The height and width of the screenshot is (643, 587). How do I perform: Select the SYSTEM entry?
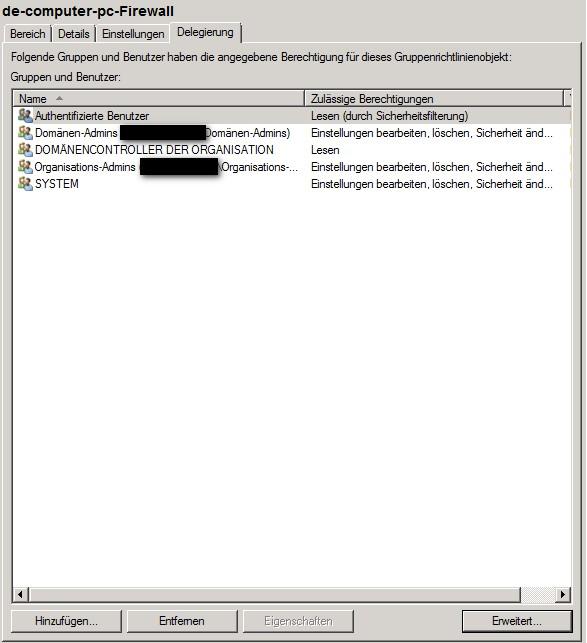292,184
